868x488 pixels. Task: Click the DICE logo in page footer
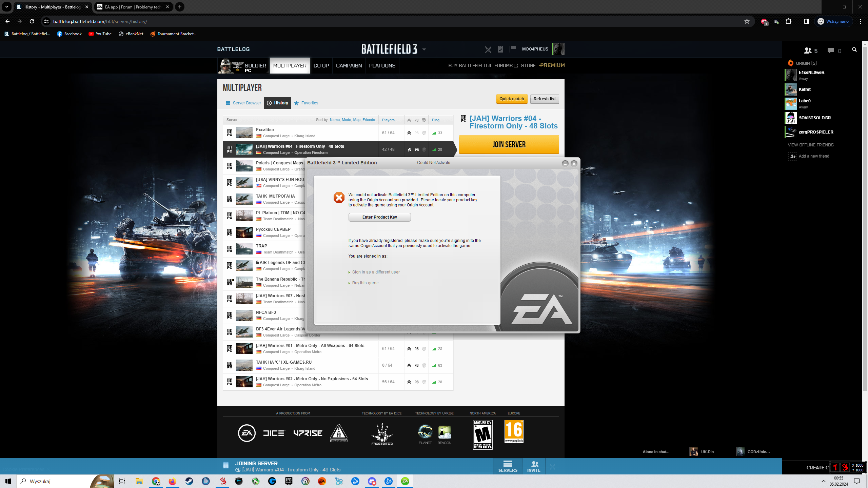274,433
